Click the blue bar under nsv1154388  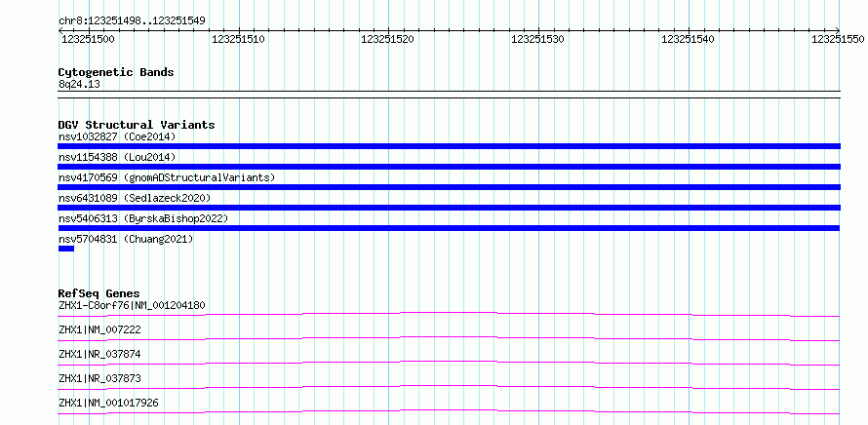pos(449,167)
